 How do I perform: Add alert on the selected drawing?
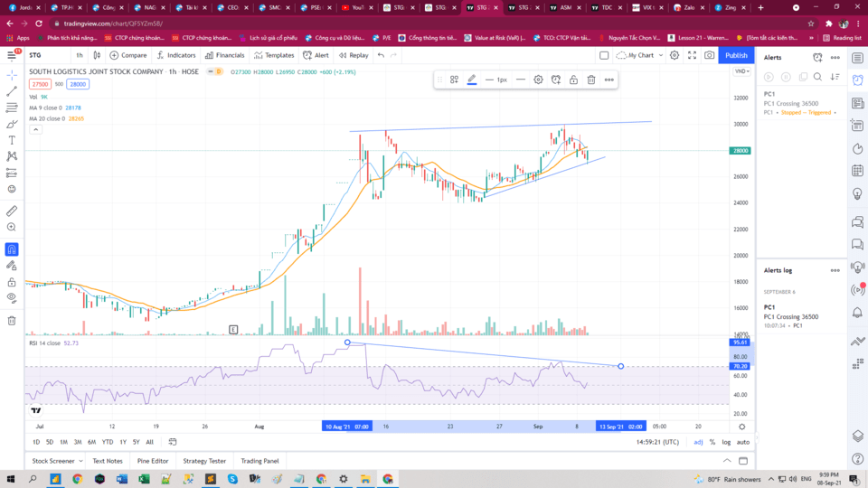(x=556, y=80)
